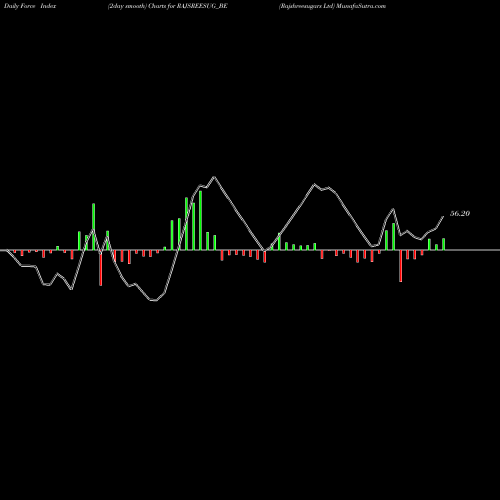
Task: Click the MunafaSutra.com watermark text
Action: (x=361, y=6)
